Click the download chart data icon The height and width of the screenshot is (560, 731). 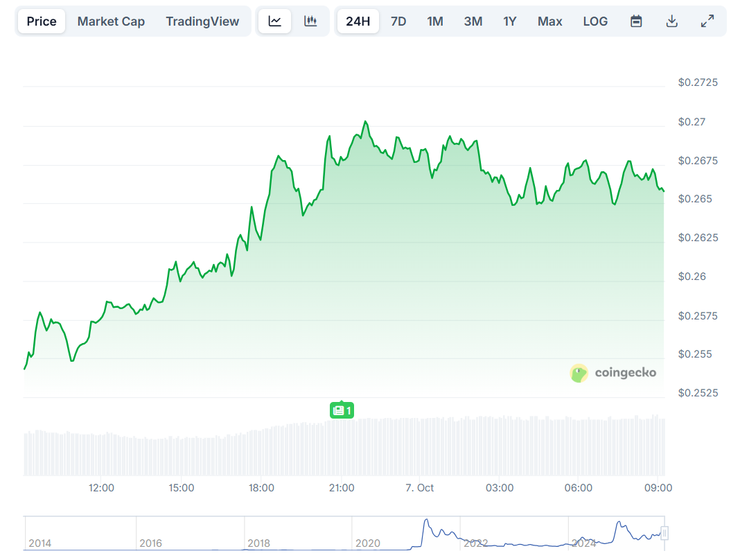tap(671, 21)
